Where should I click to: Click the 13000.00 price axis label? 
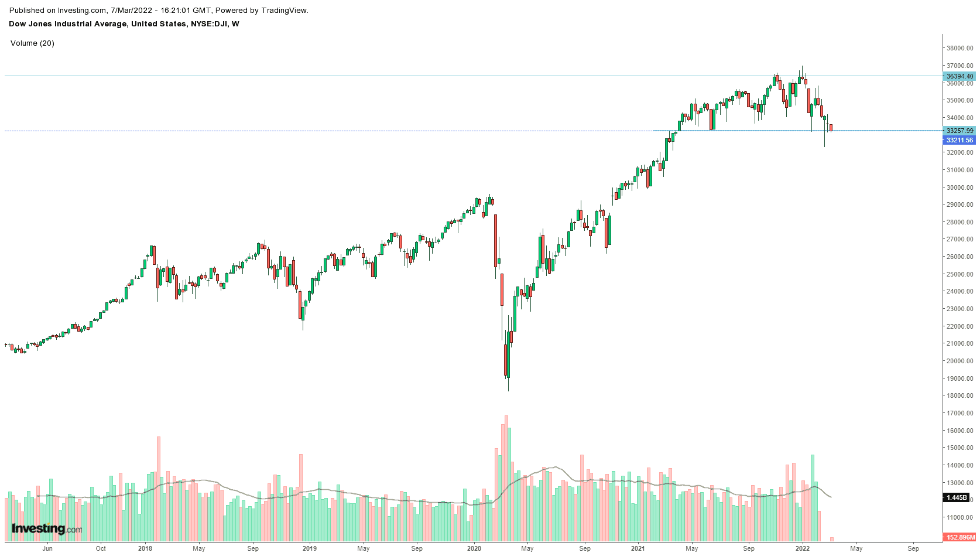[x=960, y=483]
